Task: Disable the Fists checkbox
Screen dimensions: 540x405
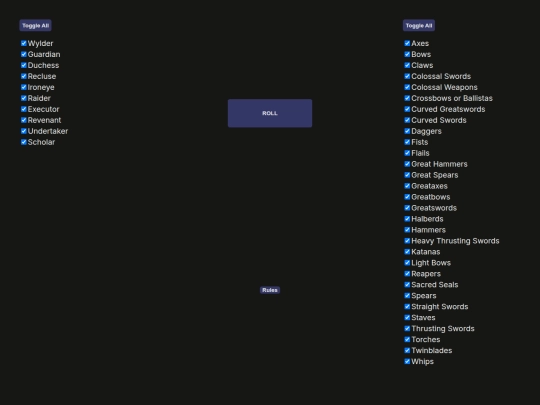Action: click(407, 142)
